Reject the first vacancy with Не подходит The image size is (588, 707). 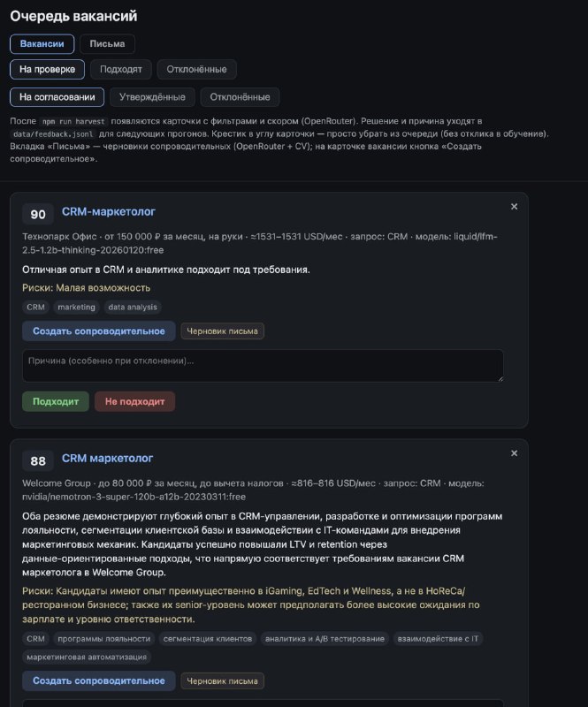coord(134,401)
